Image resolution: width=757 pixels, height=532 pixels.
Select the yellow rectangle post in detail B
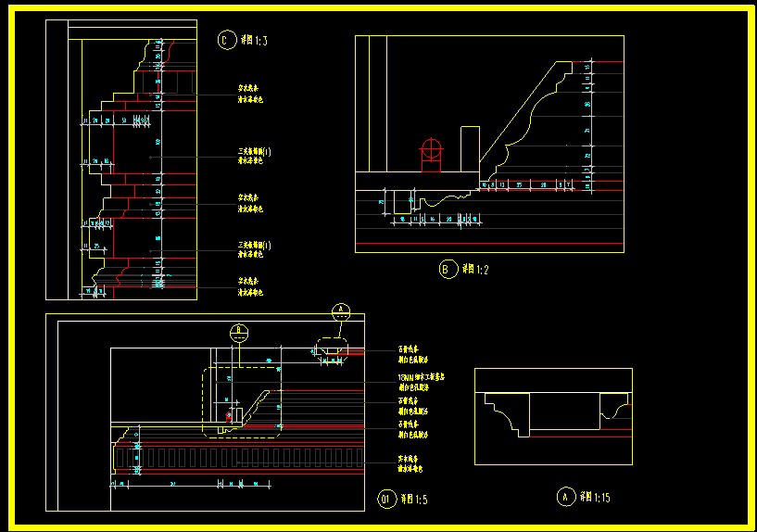click(x=470, y=149)
